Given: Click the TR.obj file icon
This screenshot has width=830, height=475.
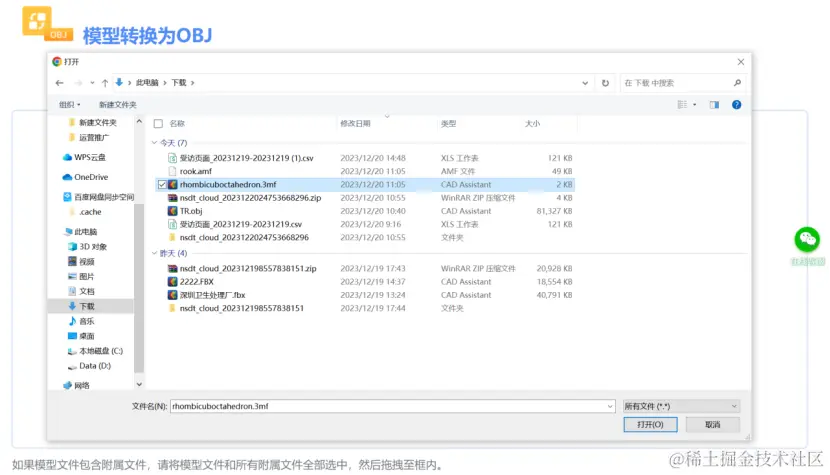Looking at the screenshot, I should point(173,211).
